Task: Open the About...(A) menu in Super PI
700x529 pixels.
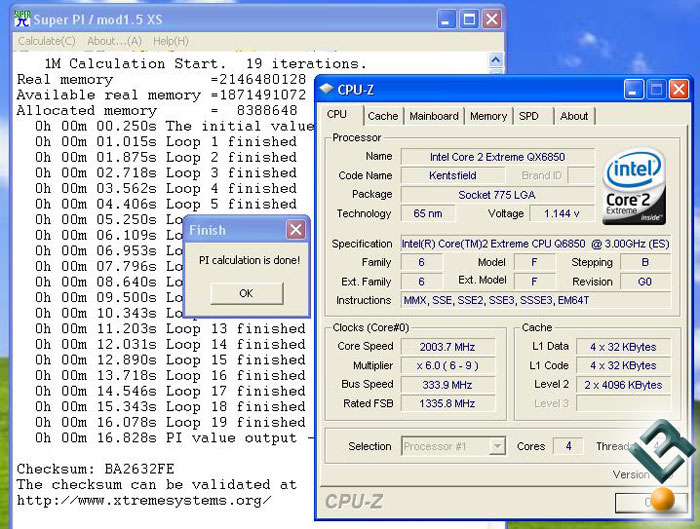Action: 114,41
